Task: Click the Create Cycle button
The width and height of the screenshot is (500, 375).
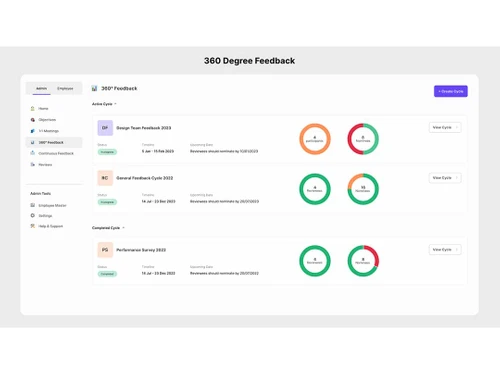Action: 451,91
